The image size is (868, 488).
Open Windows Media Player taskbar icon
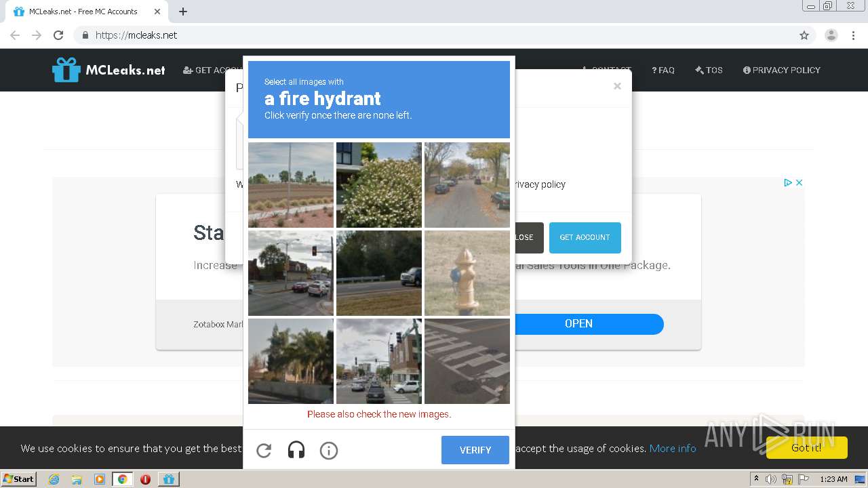tap(100, 479)
